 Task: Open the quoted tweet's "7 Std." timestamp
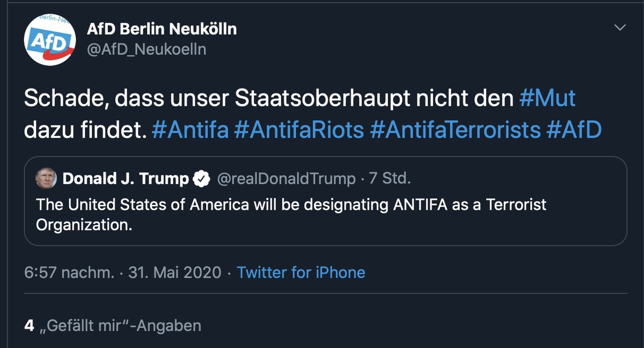coord(390,179)
